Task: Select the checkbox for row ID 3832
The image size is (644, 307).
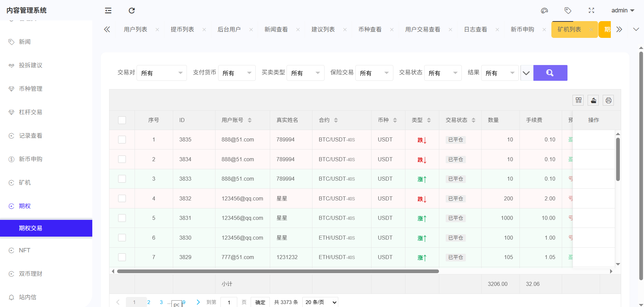Action: click(x=122, y=198)
